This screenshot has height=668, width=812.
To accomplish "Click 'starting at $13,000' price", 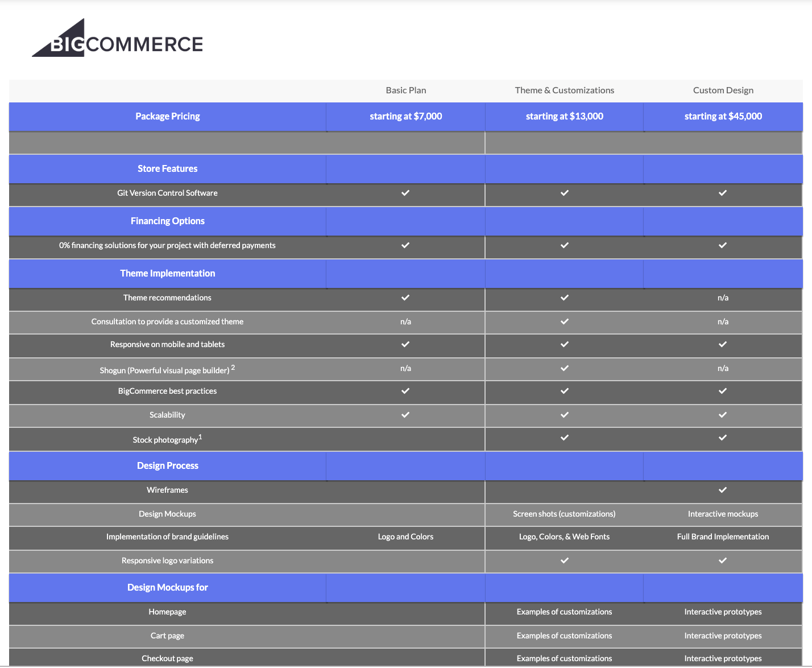I will point(565,116).
